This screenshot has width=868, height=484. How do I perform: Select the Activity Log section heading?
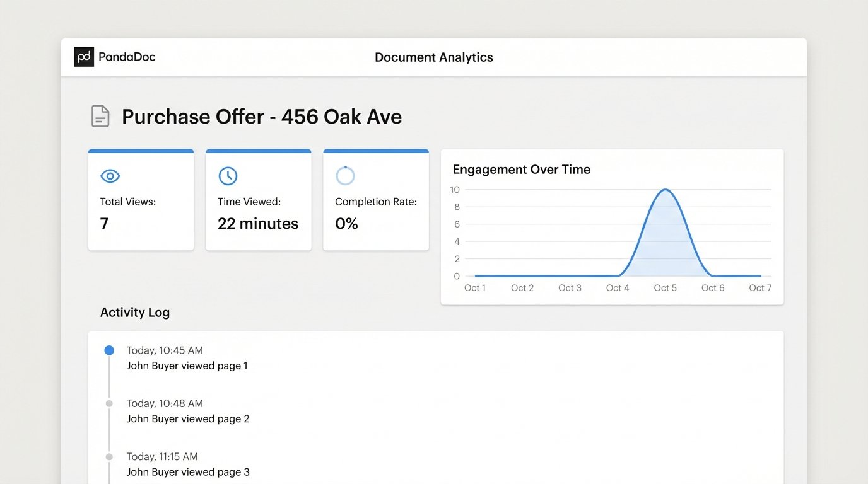(135, 312)
